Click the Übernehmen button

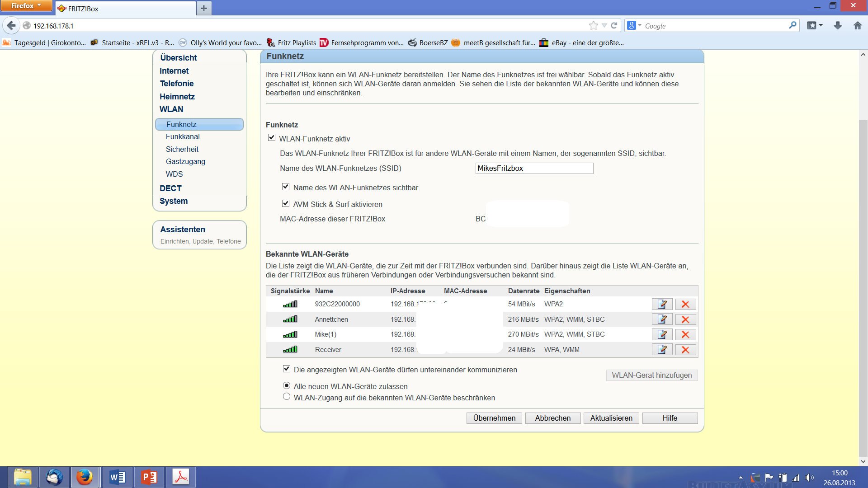(x=494, y=418)
